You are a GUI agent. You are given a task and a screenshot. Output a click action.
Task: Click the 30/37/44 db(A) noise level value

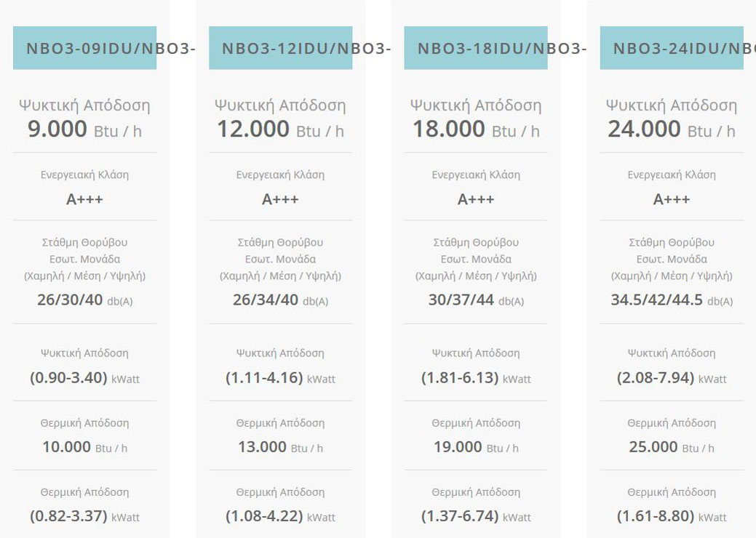pyautogui.click(x=476, y=300)
